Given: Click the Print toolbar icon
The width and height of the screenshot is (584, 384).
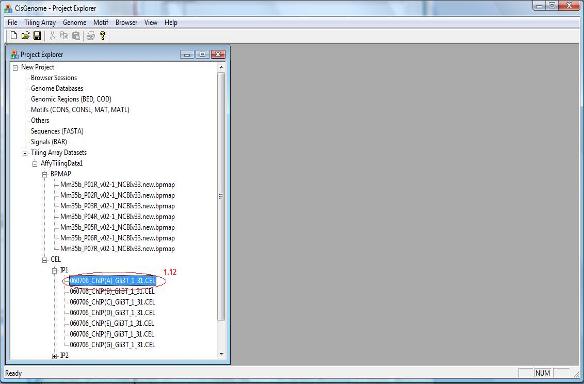Looking at the screenshot, I should [91, 36].
